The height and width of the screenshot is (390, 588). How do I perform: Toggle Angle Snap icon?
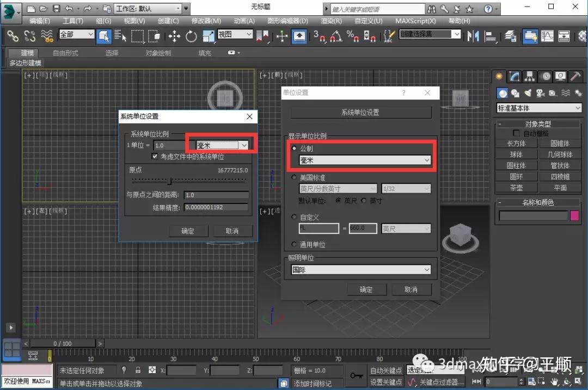coord(336,36)
